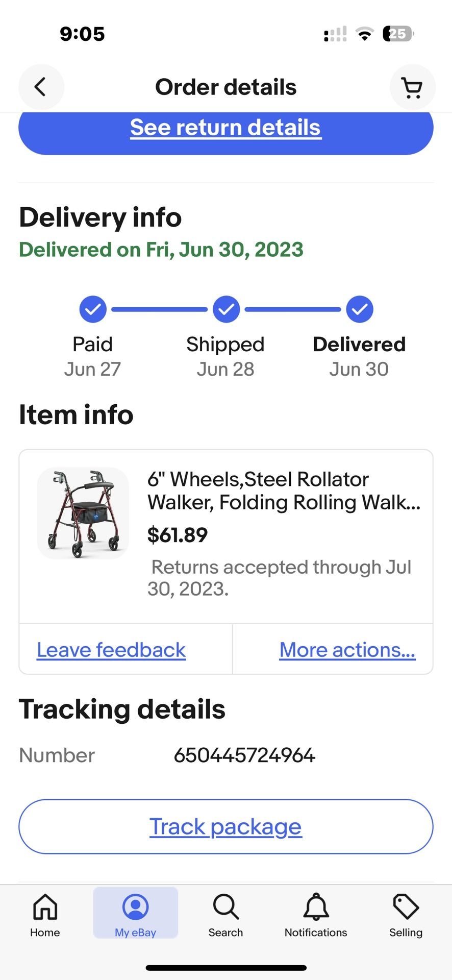Image resolution: width=452 pixels, height=980 pixels.
Task: Open See return details
Action: coord(225,128)
